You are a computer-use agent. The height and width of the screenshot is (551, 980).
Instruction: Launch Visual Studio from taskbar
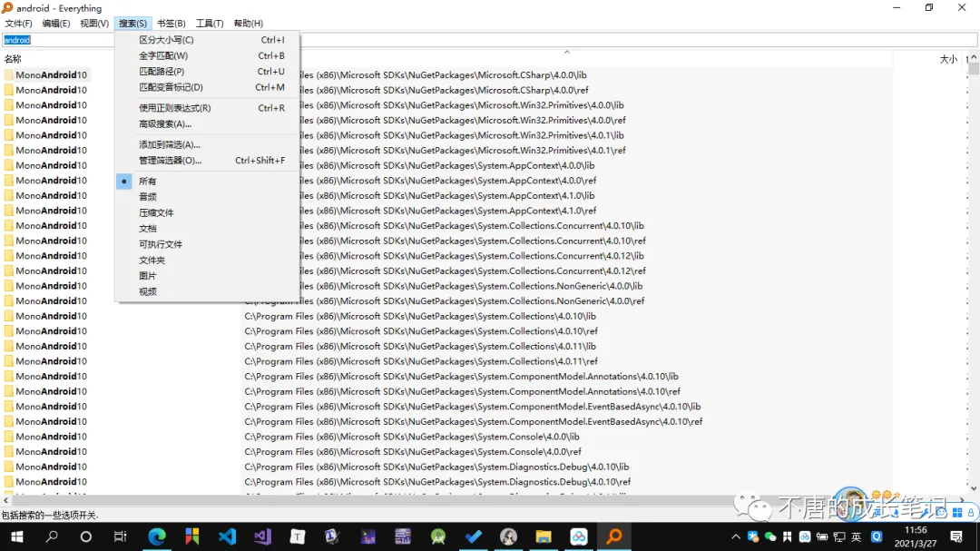(262, 536)
